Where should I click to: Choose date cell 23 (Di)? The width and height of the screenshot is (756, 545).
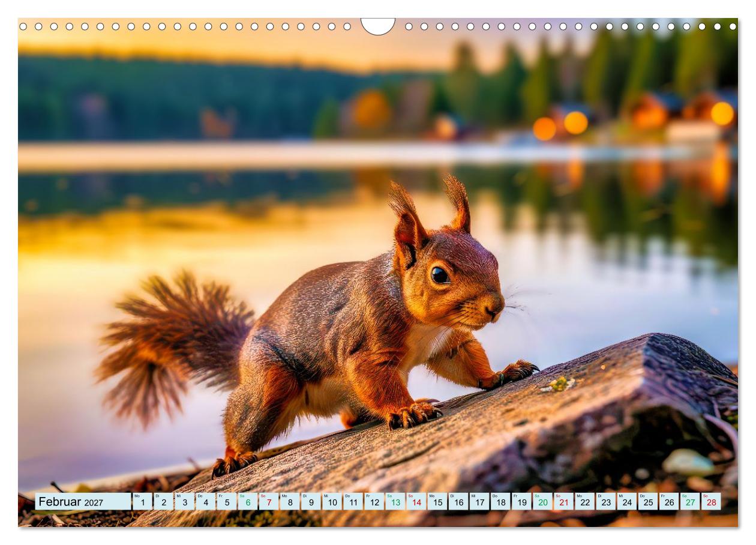pyautogui.click(x=605, y=502)
